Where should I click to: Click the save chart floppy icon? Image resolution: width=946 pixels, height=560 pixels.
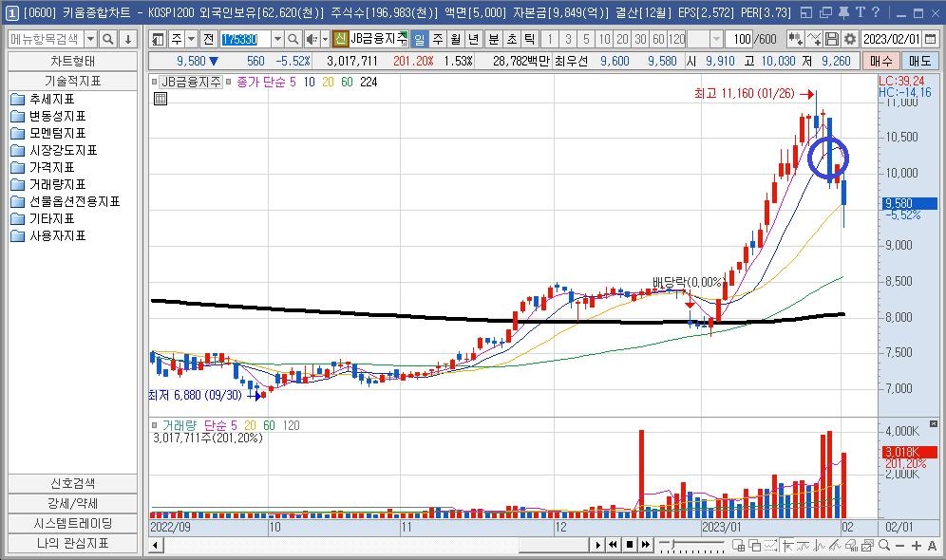pyautogui.click(x=831, y=39)
